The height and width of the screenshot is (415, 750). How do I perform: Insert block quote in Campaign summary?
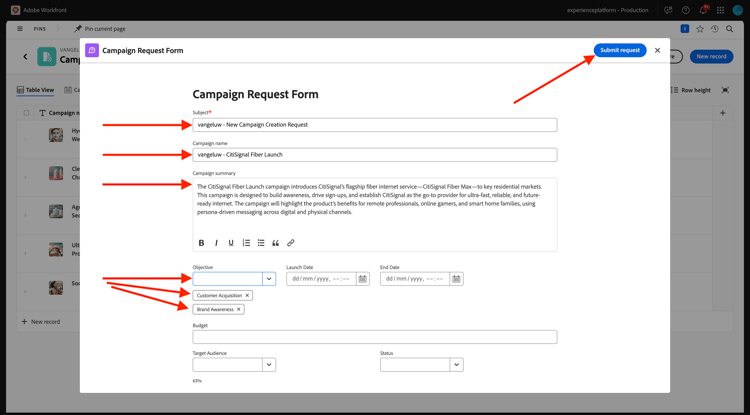click(276, 243)
